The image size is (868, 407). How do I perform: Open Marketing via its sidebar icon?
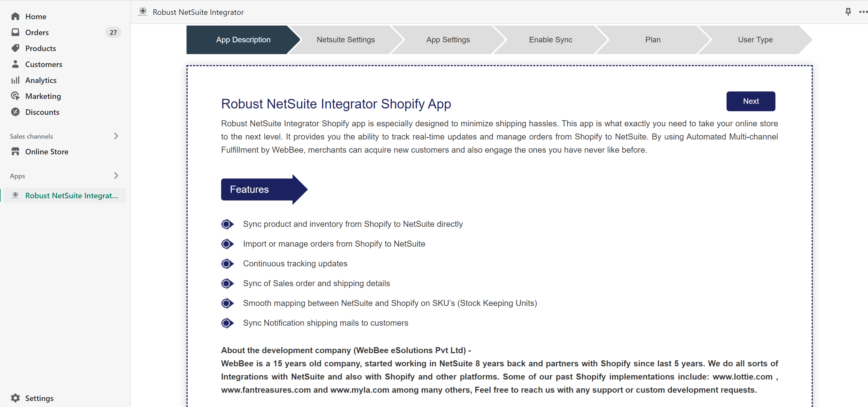click(x=15, y=96)
